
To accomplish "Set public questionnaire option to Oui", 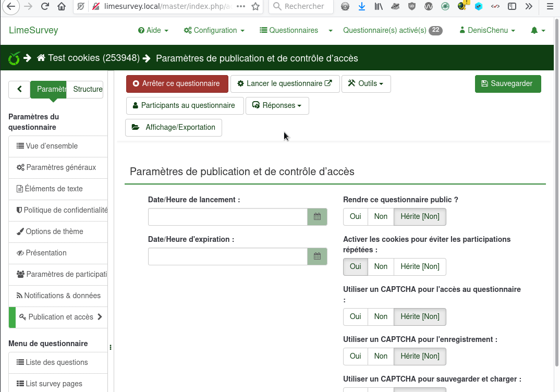I will pos(356,216).
